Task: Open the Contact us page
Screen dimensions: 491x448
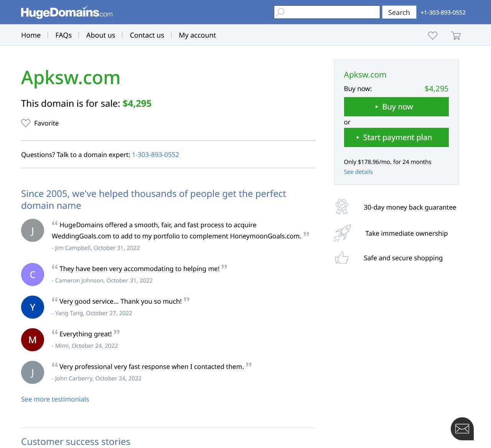Action: [x=147, y=35]
